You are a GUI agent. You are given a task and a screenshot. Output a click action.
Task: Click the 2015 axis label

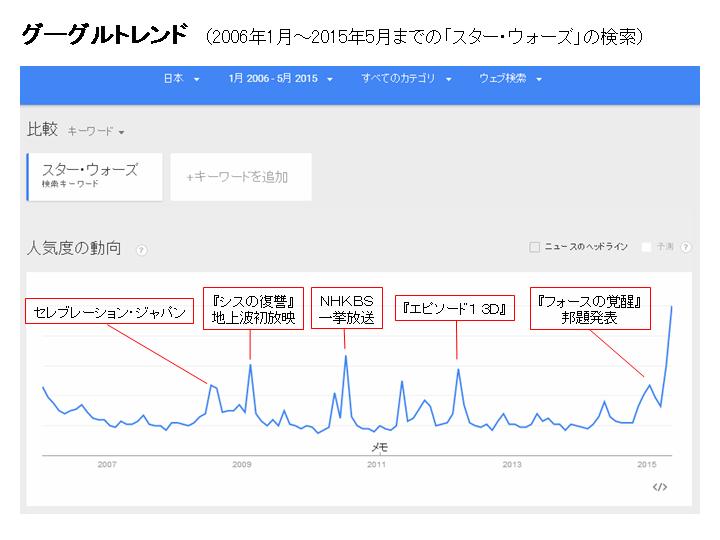coord(647,464)
